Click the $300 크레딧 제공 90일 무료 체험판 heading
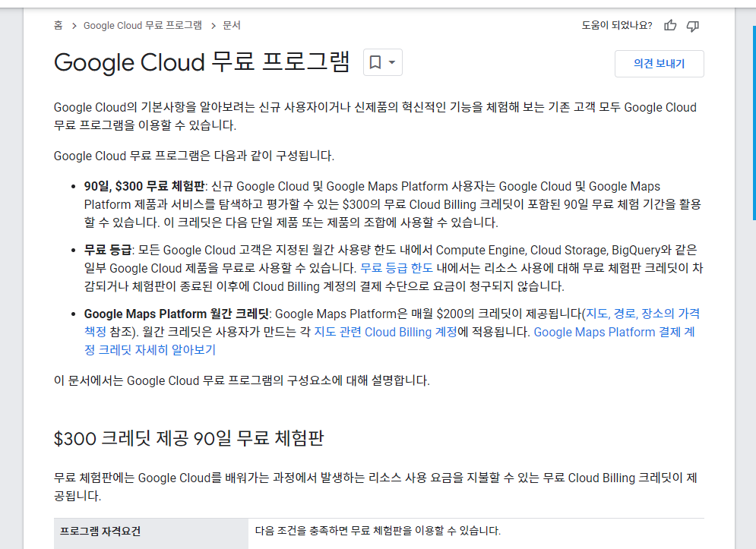The height and width of the screenshot is (549, 756). coord(188,439)
